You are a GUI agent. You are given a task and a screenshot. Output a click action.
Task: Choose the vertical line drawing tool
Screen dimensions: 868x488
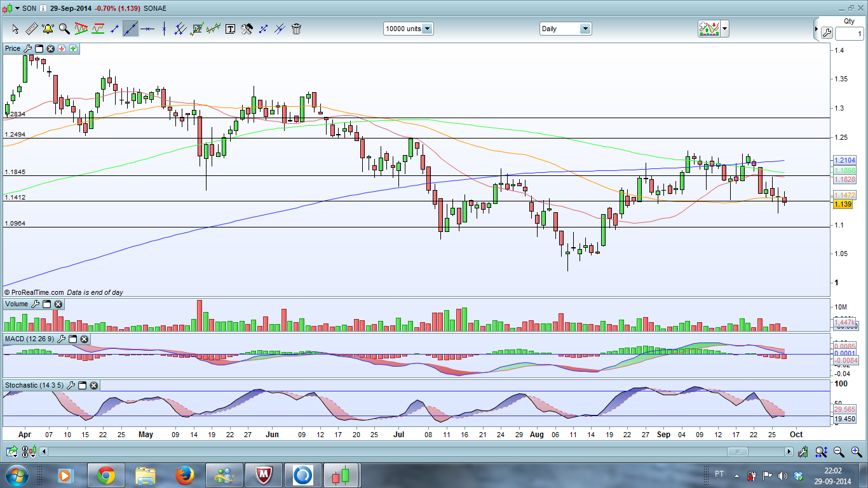pyautogui.click(x=164, y=29)
